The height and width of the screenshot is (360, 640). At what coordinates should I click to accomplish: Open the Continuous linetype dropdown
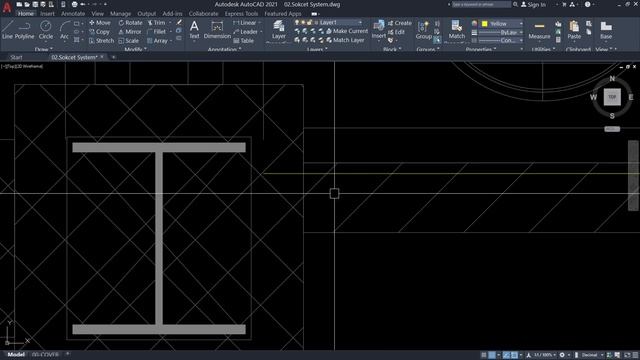click(x=502, y=40)
